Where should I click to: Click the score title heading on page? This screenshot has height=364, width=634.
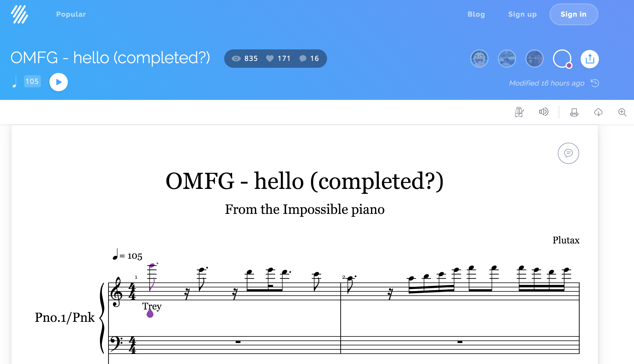click(305, 181)
